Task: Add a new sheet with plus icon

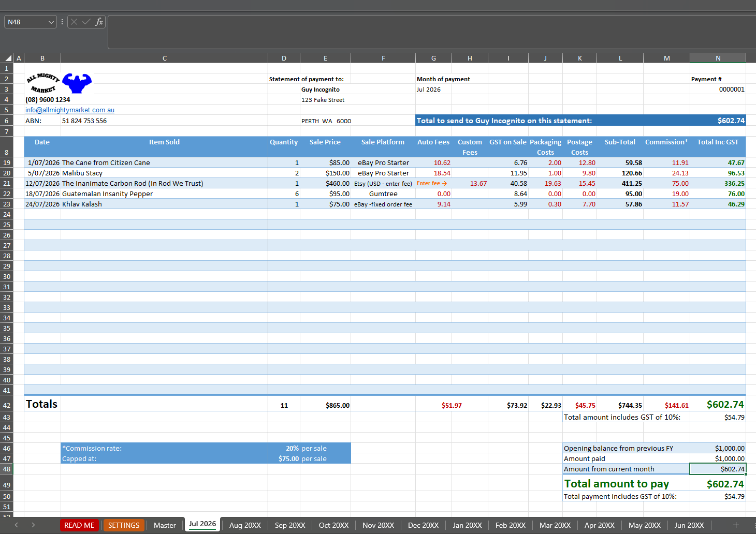Action: click(x=736, y=525)
